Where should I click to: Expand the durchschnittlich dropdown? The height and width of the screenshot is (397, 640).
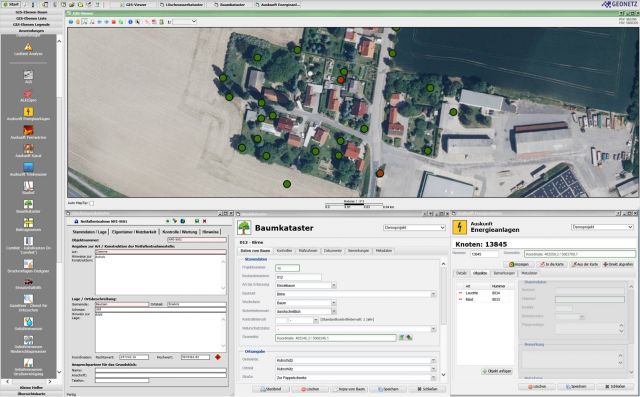[x=334, y=311]
